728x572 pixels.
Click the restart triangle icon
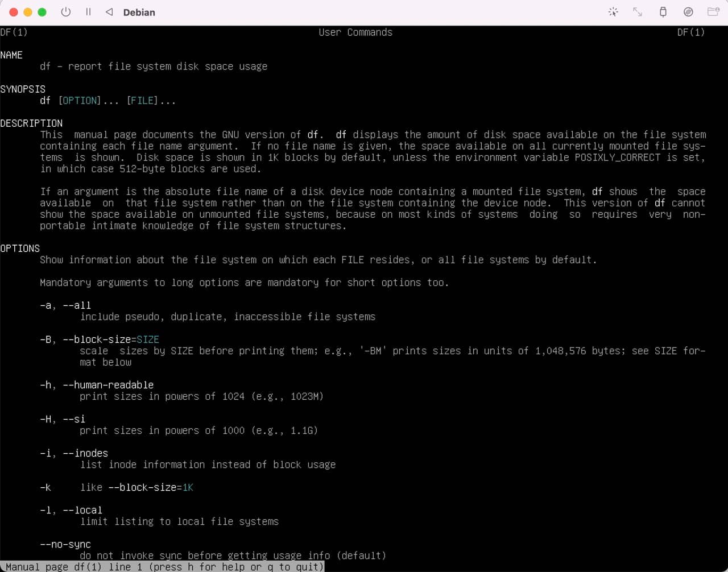coord(109,12)
